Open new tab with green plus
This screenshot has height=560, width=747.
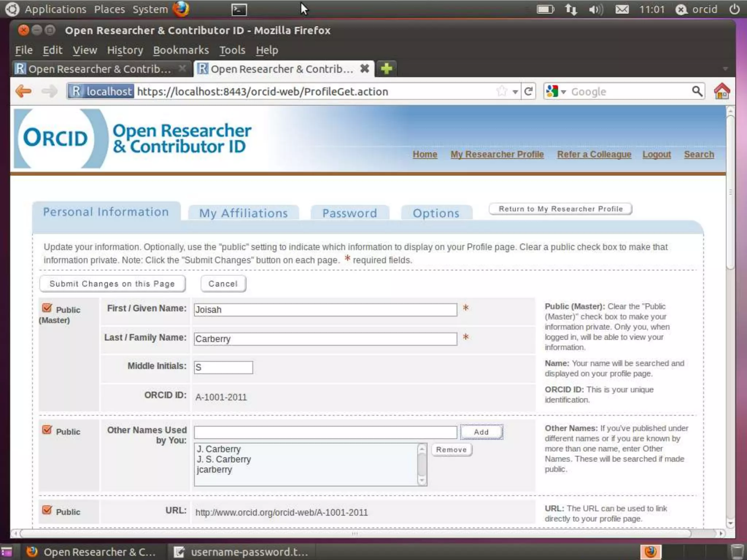(386, 69)
